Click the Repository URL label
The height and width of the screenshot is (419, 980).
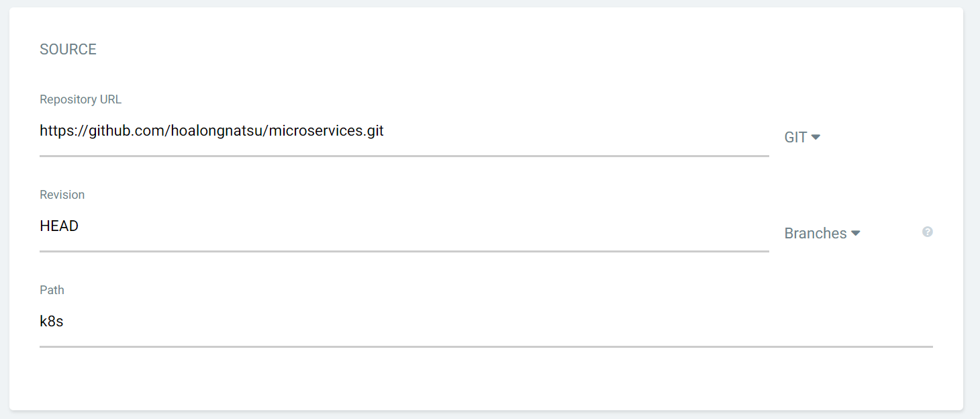point(81,99)
